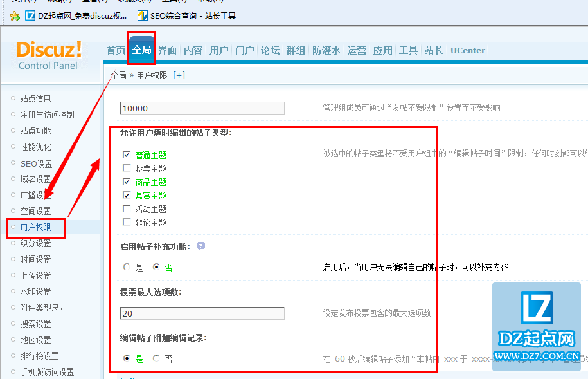
Task: Open 站点信息 in the sidebar
Action: tap(35, 98)
